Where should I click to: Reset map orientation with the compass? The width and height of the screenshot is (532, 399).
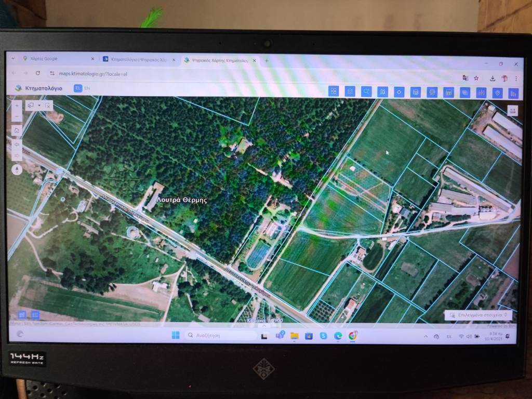pyautogui.click(x=17, y=169)
